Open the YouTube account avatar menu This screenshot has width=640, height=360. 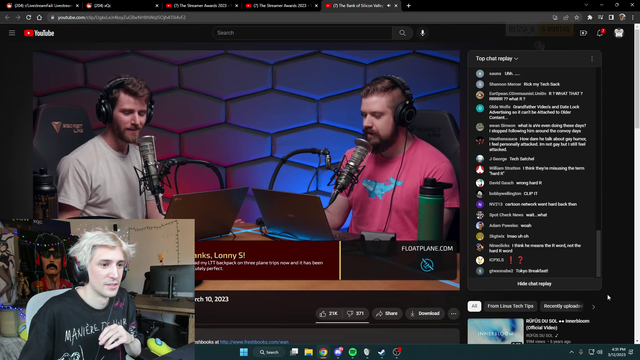click(x=619, y=33)
